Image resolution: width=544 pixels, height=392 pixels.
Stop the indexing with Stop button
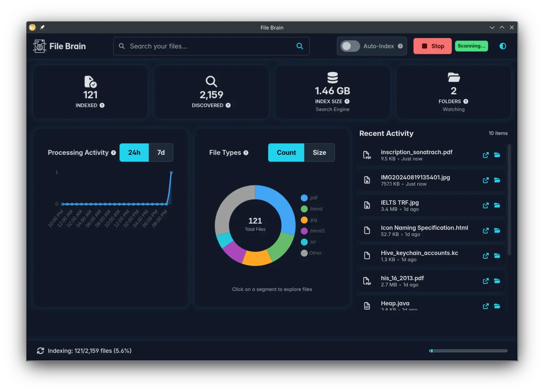(432, 46)
